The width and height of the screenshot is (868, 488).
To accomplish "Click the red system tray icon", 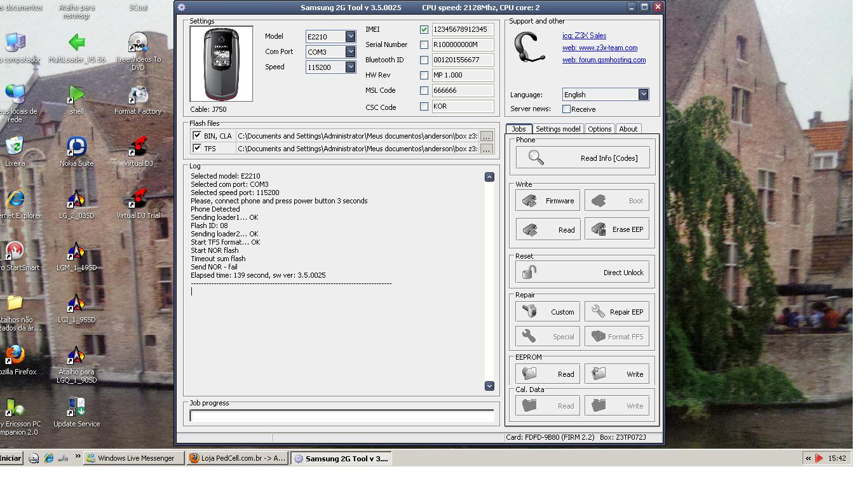I will pyautogui.click(x=819, y=458).
